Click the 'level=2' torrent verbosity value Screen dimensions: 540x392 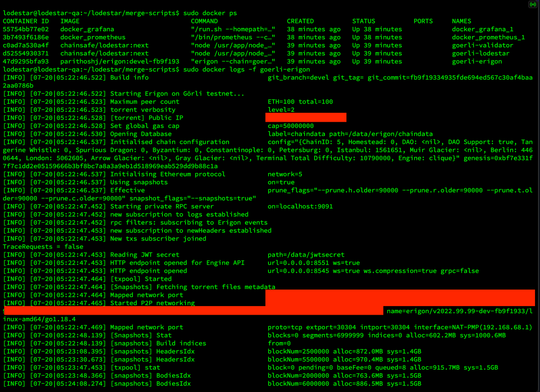coord(281,110)
